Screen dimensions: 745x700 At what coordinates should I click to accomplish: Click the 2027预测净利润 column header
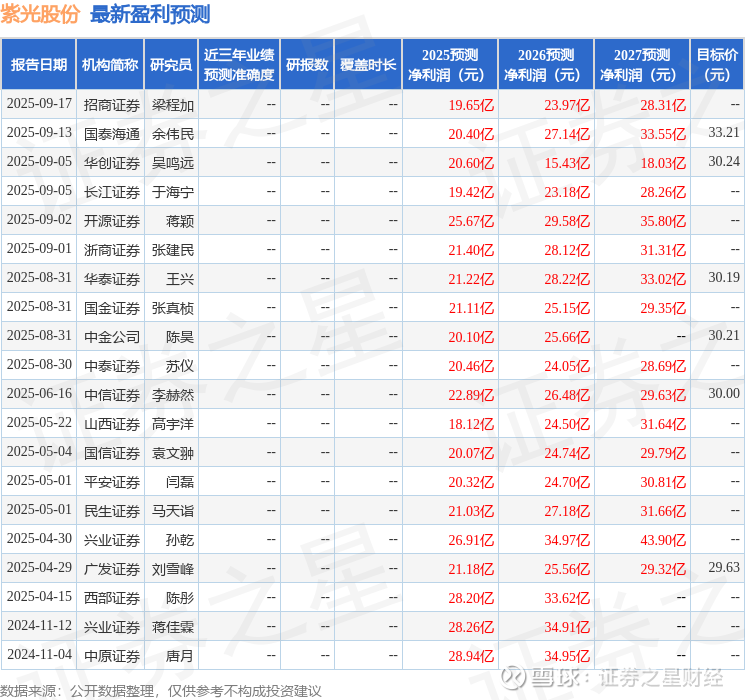pyautogui.click(x=642, y=65)
